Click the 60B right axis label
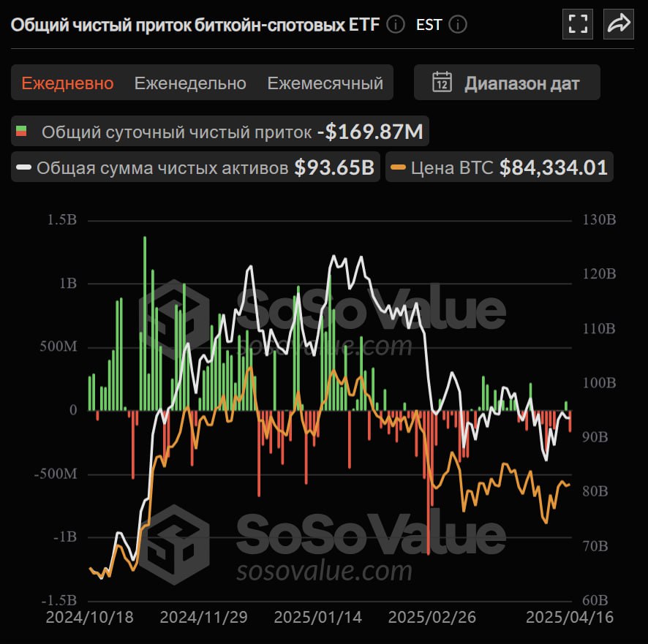This screenshot has width=648, height=644. click(595, 600)
